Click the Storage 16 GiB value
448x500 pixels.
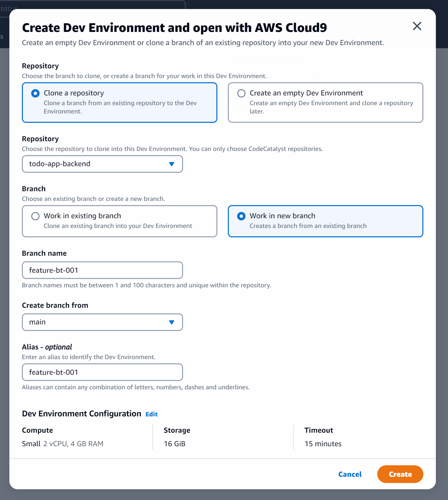pyautogui.click(x=174, y=443)
